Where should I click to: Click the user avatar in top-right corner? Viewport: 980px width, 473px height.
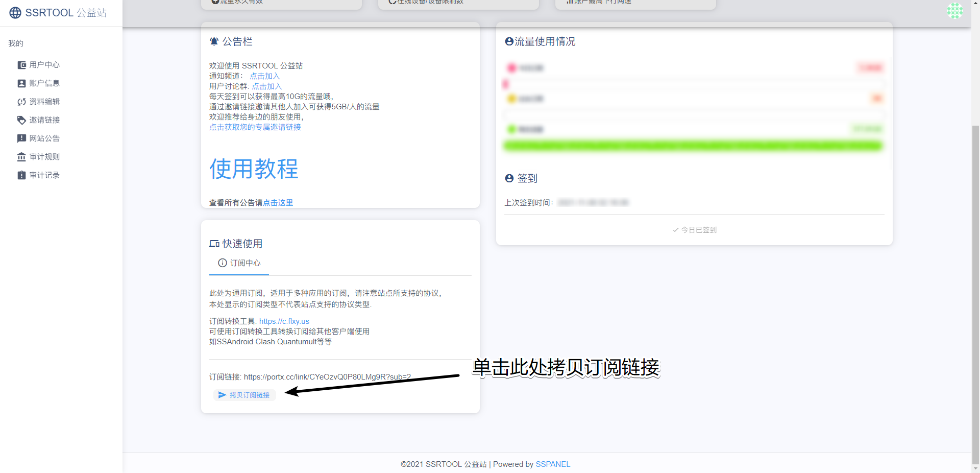tap(954, 11)
